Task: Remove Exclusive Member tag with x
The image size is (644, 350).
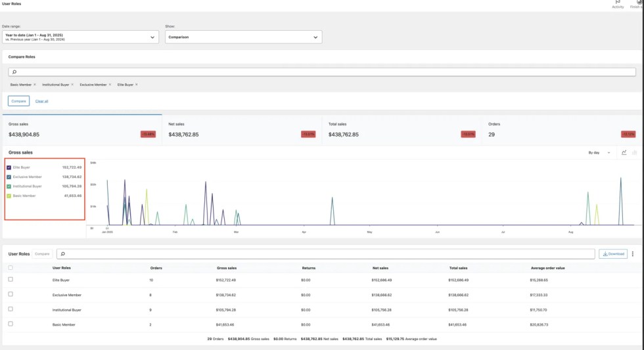Action: pos(110,85)
